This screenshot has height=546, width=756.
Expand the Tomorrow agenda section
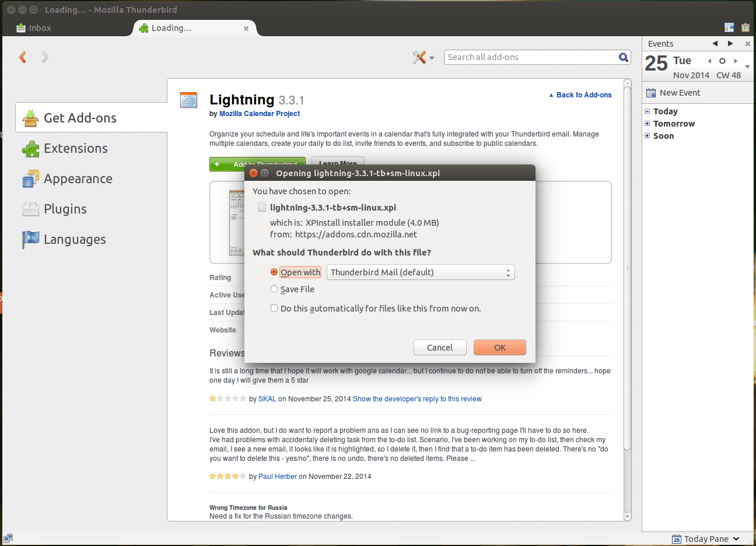647,124
